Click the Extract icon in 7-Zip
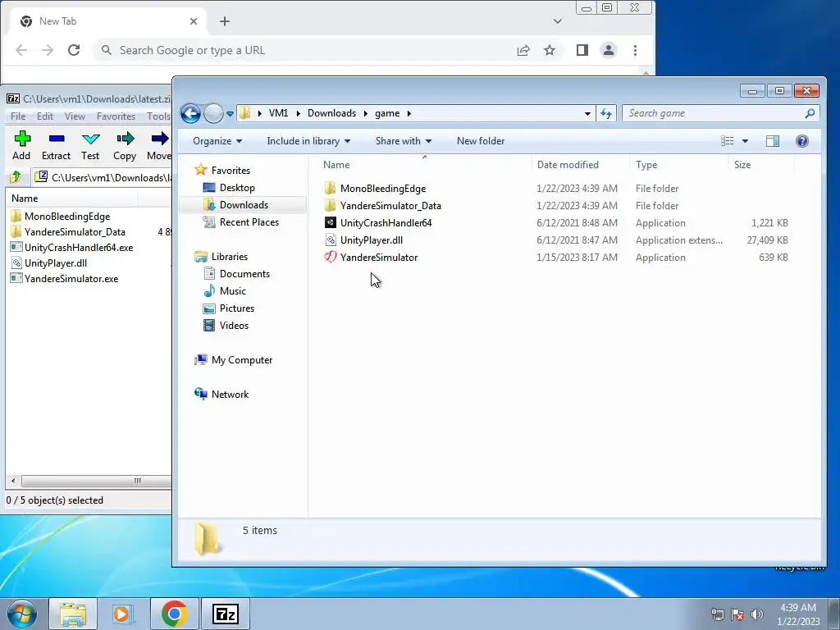Viewport: 840px width, 630px height. click(x=57, y=145)
